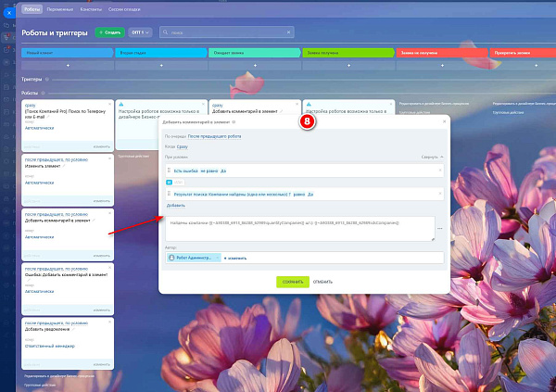Clear the search field with X icon

pyautogui.click(x=288, y=32)
